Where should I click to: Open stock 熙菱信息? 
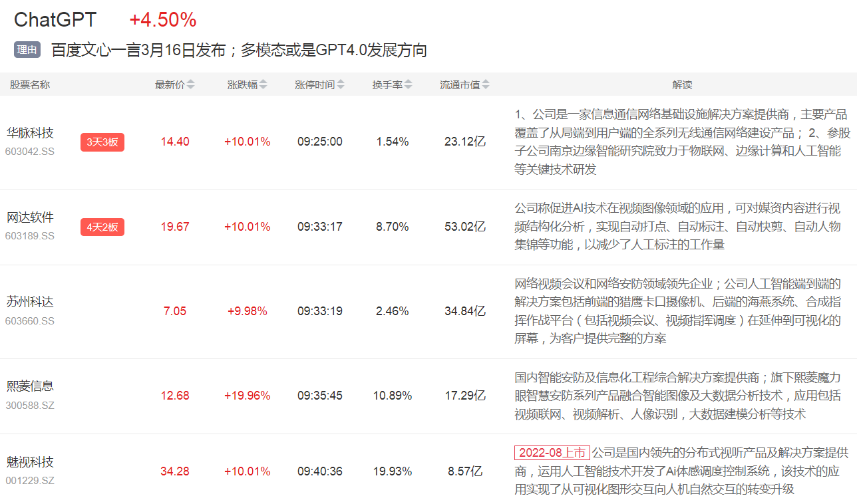(30, 386)
